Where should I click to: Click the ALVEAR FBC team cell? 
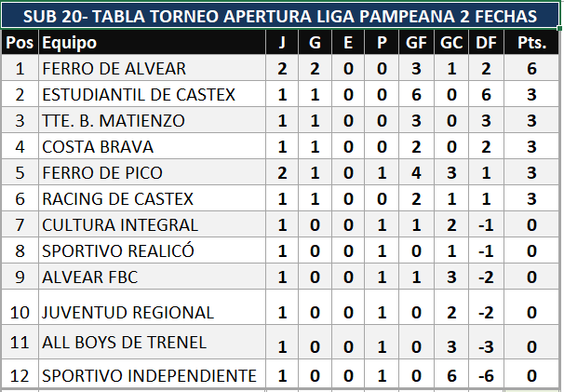click(x=152, y=277)
